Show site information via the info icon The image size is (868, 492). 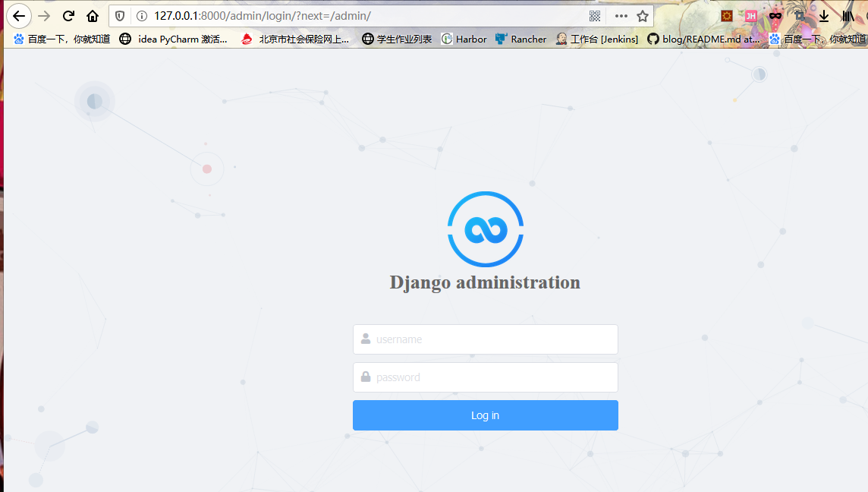[x=142, y=16]
